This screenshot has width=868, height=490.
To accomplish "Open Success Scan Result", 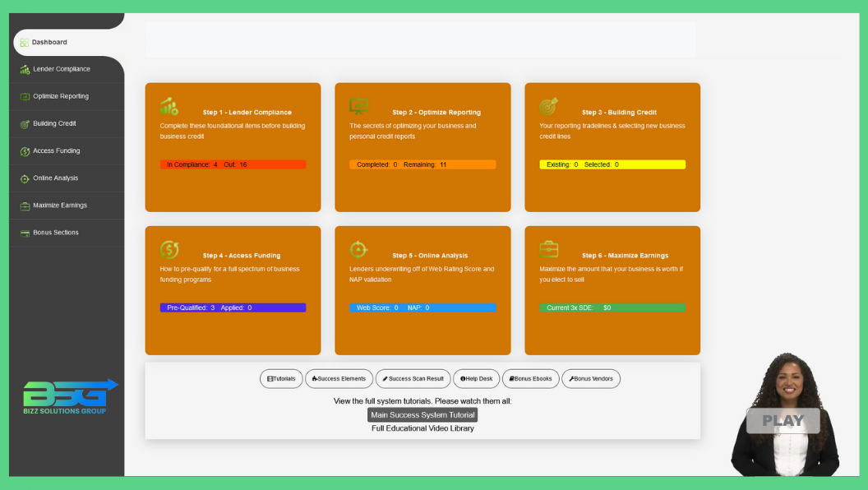I will [x=413, y=379].
